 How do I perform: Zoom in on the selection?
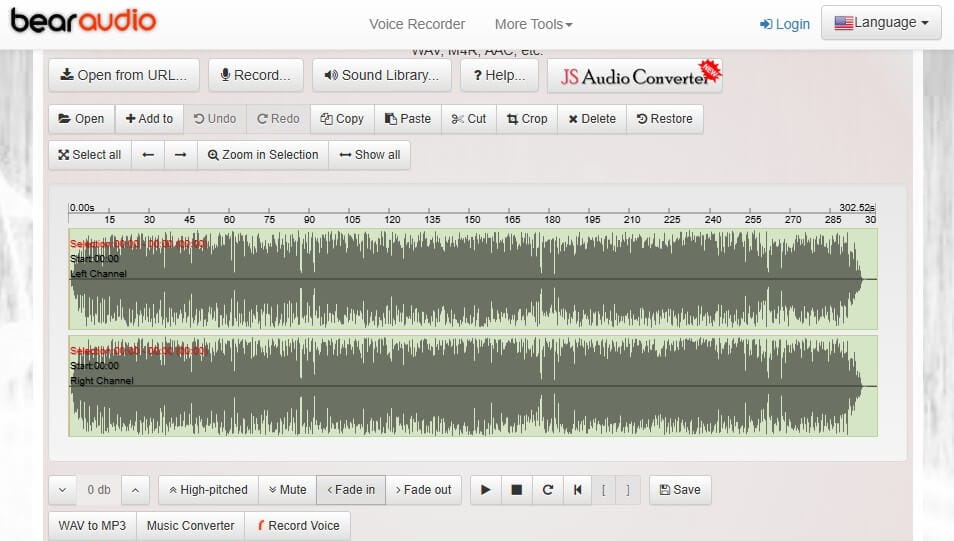(263, 155)
